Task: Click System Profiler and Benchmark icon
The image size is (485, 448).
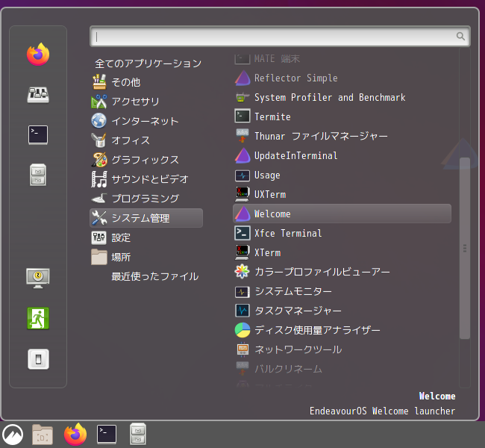Action: point(242,98)
